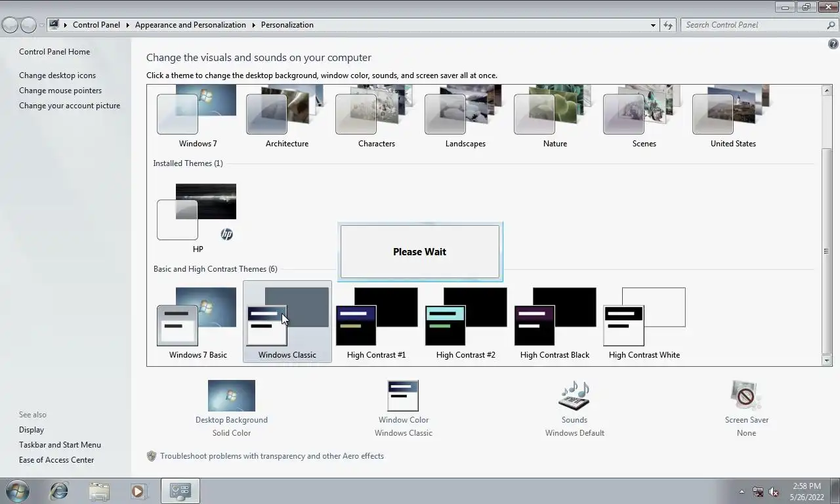
Task: Expand the Control Panel breadcrumb arrow
Action: [127, 25]
